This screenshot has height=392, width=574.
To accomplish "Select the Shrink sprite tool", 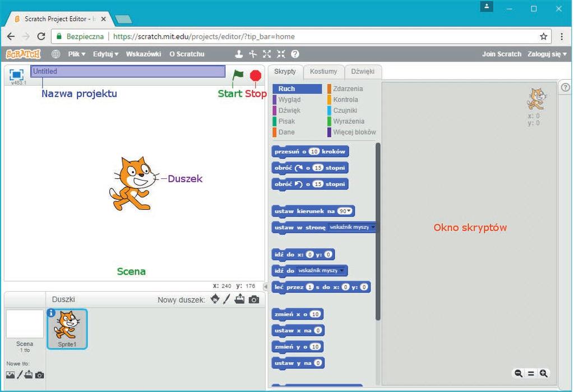I will pos(281,54).
